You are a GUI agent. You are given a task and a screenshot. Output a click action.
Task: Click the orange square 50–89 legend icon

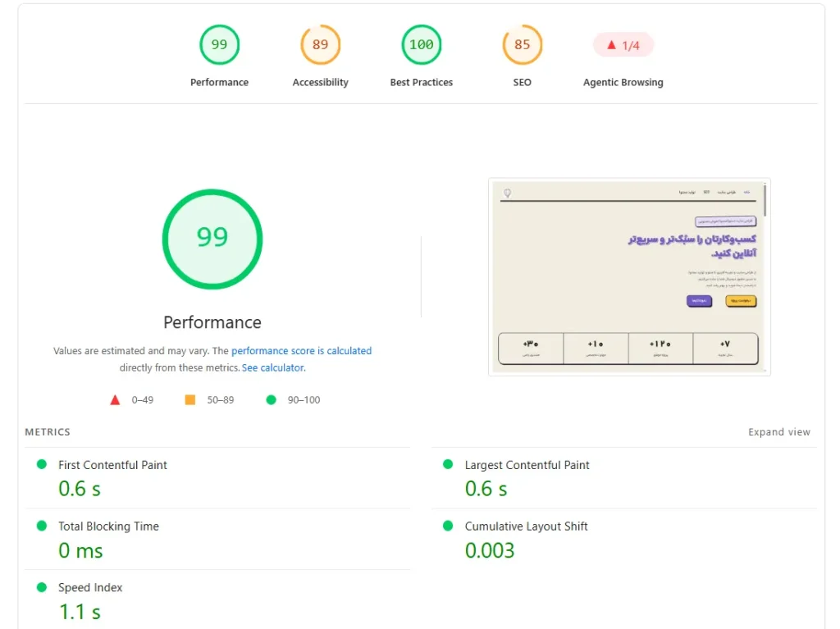click(190, 399)
